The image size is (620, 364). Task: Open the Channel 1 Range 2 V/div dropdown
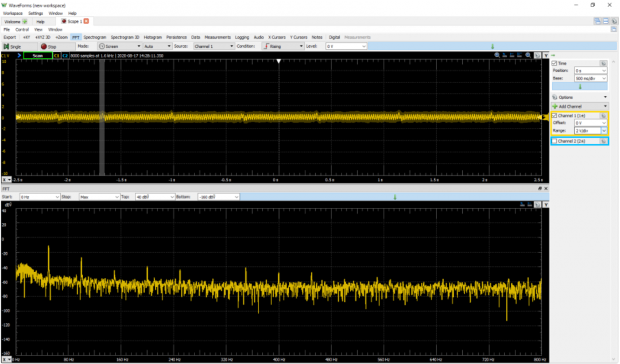pyautogui.click(x=590, y=130)
